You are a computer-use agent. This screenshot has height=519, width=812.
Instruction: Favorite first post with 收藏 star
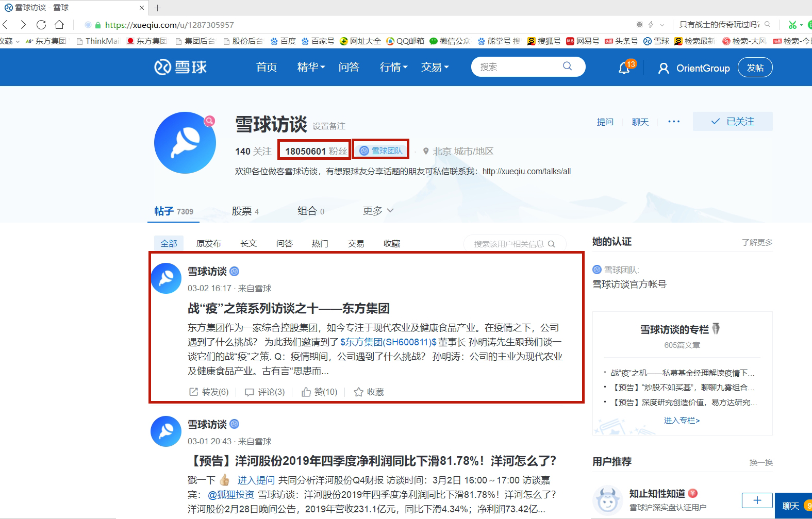[359, 392]
